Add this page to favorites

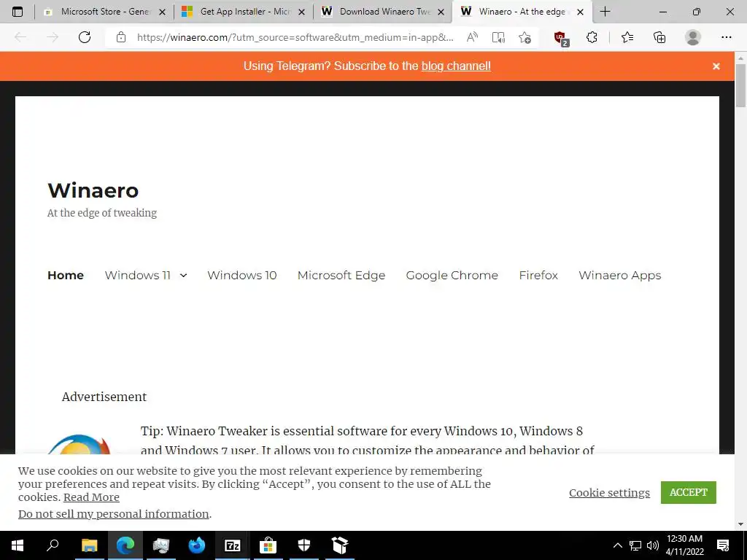[525, 37]
